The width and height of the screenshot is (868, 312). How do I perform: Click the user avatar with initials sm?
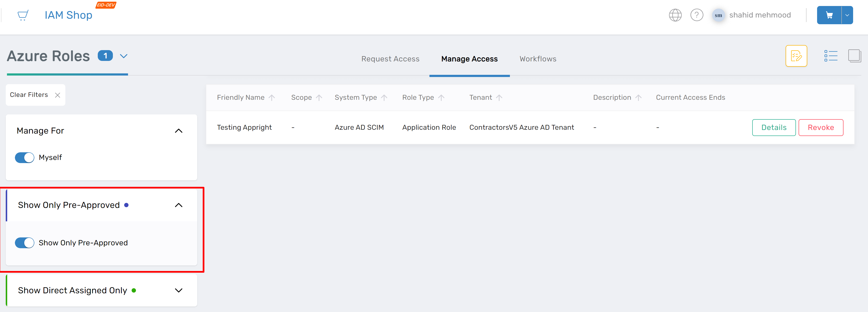click(718, 15)
